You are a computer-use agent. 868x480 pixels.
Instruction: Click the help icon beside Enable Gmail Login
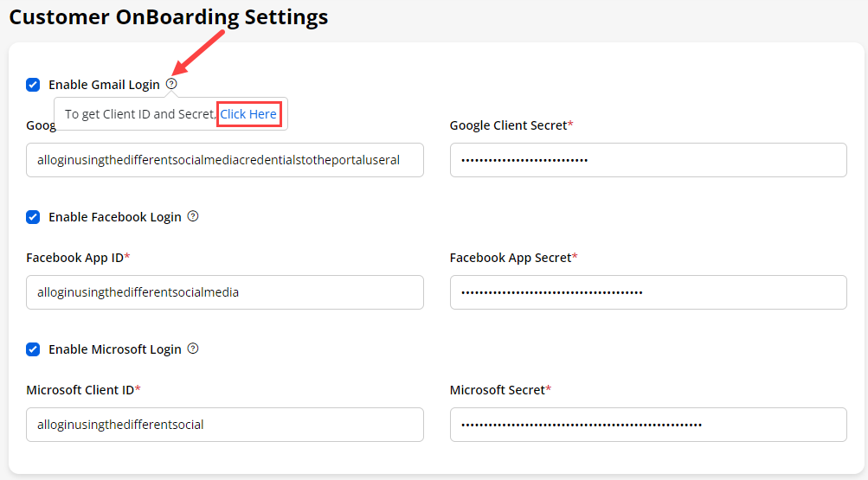pos(171,84)
